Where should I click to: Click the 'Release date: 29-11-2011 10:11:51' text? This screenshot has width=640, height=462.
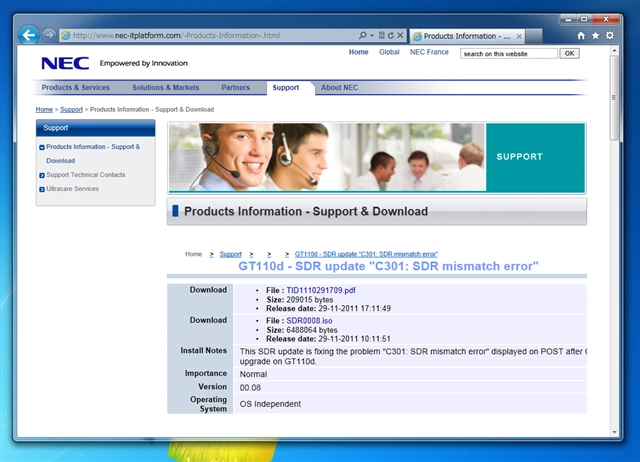(x=328, y=339)
